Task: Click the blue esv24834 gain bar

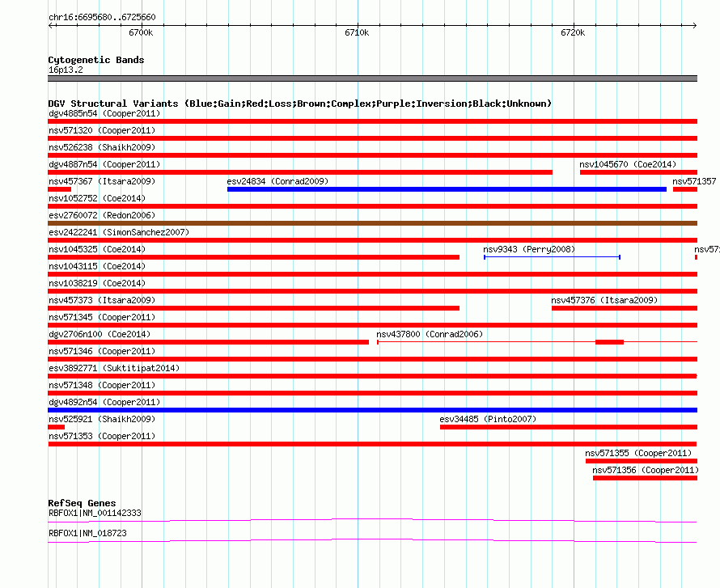Action: tap(447, 189)
